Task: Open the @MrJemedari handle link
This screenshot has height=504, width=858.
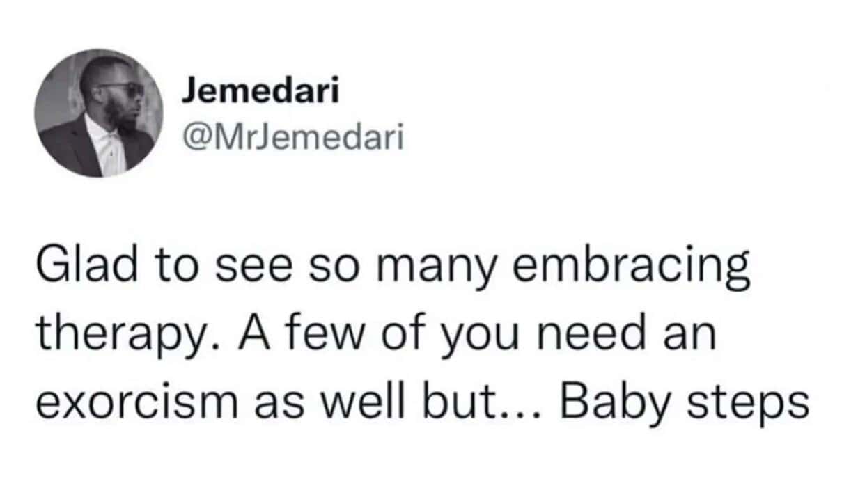Action: 292,140
